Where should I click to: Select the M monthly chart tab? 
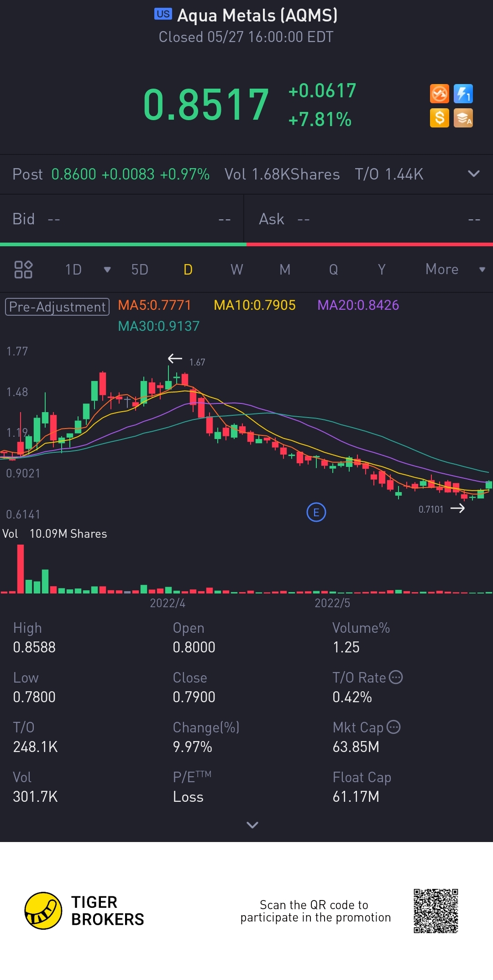pos(285,270)
